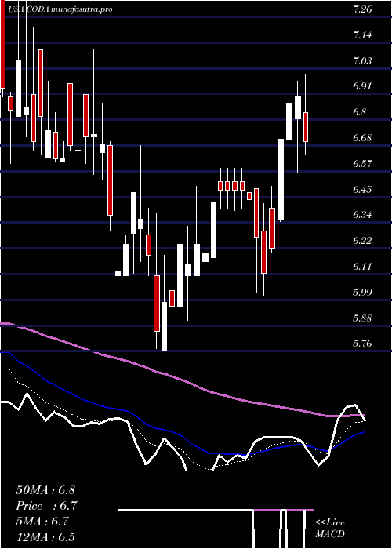The image size is (392, 549).
Task: Click the 6.11 price axis label
Action: (362, 267)
